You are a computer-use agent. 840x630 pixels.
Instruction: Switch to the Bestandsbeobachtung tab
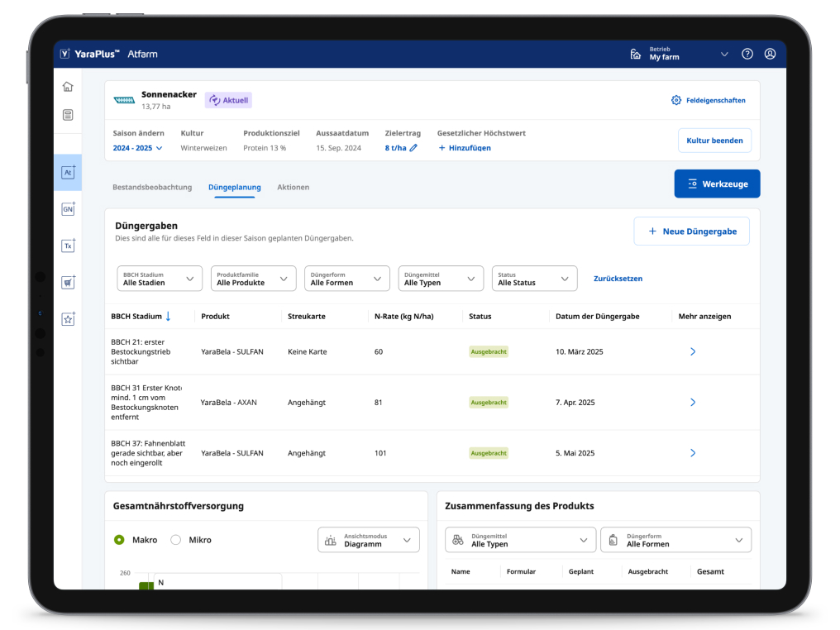point(152,188)
